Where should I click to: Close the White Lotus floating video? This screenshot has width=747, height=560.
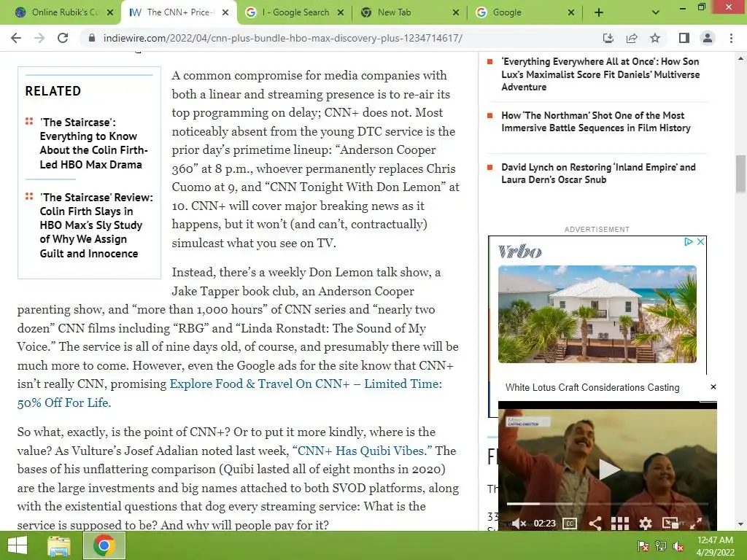pyautogui.click(x=713, y=386)
